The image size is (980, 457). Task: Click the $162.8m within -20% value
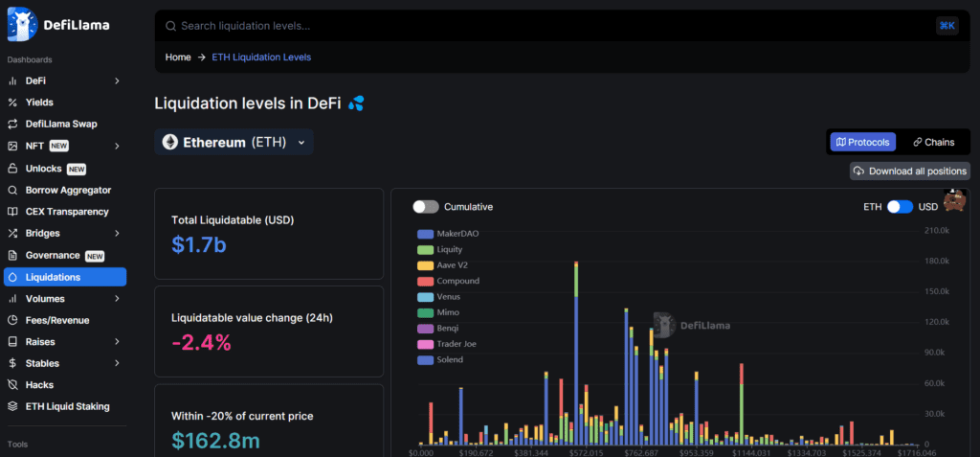click(215, 440)
